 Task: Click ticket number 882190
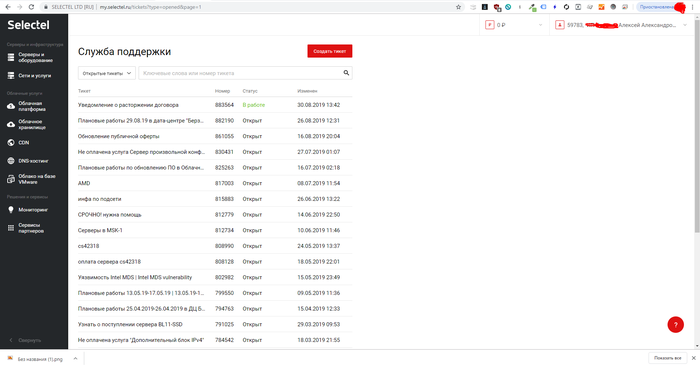point(224,121)
